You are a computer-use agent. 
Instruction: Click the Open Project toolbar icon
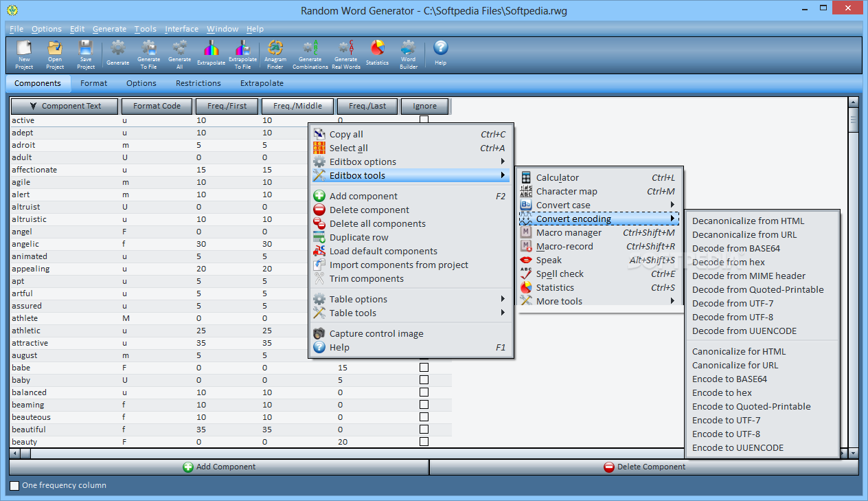55,54
